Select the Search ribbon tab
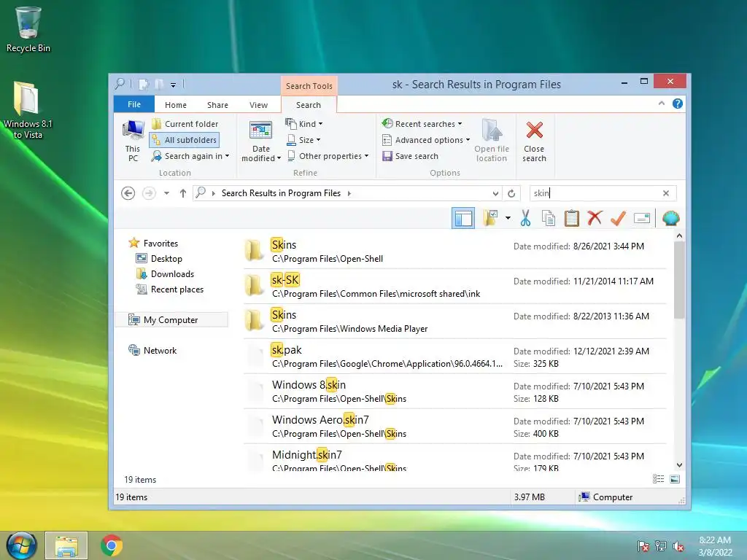The width and height of the screenshot is (747, 560). tap(309, 105)
